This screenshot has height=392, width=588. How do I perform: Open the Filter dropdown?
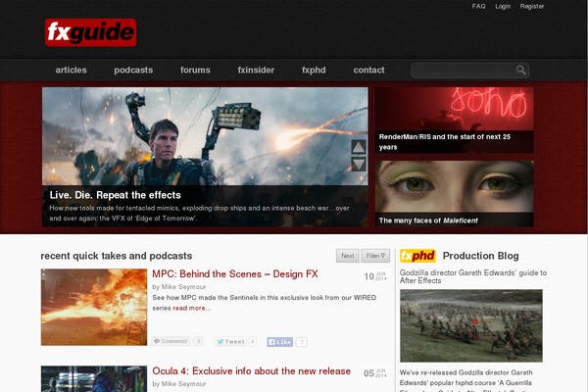tap(375, 256)
